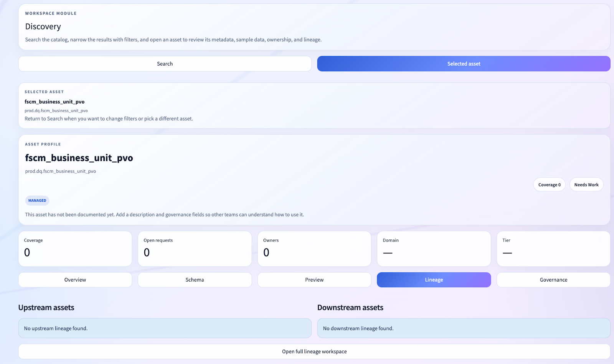Screen dimensions: 614x364
Task: Click the MANAGED tag
Action: (37, 201)
